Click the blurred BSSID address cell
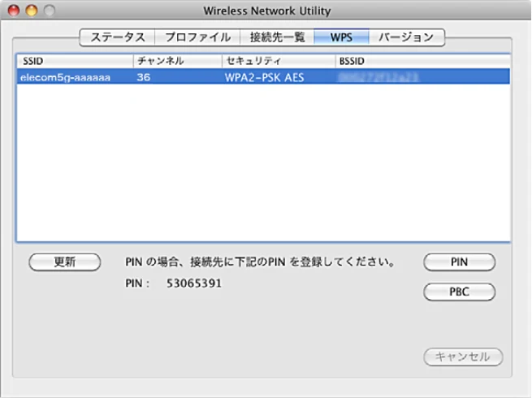 point(378,77)
